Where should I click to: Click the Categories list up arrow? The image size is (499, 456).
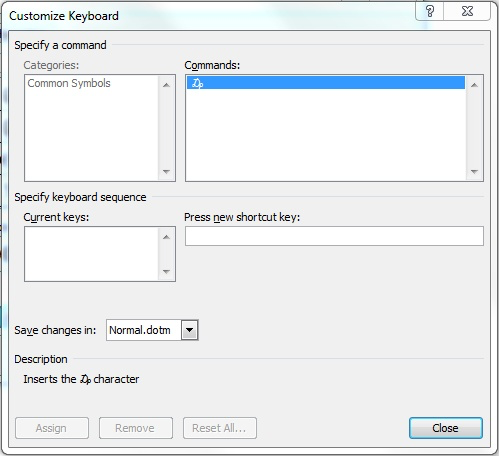pos(166,85)
